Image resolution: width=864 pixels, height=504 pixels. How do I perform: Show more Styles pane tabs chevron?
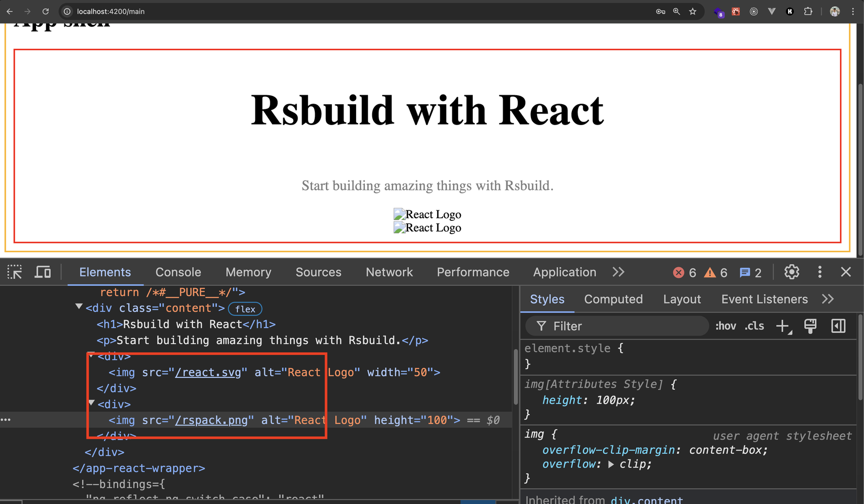[828, 299]
